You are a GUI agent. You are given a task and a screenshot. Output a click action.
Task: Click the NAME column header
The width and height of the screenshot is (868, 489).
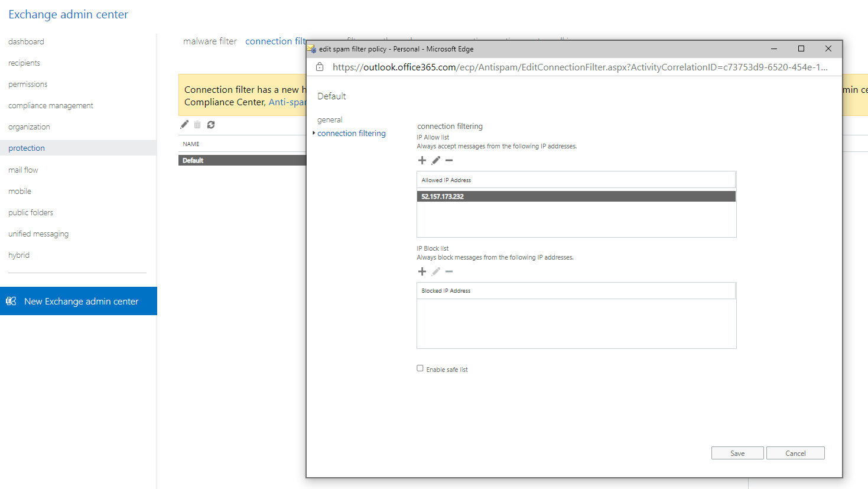pos(191,144)
